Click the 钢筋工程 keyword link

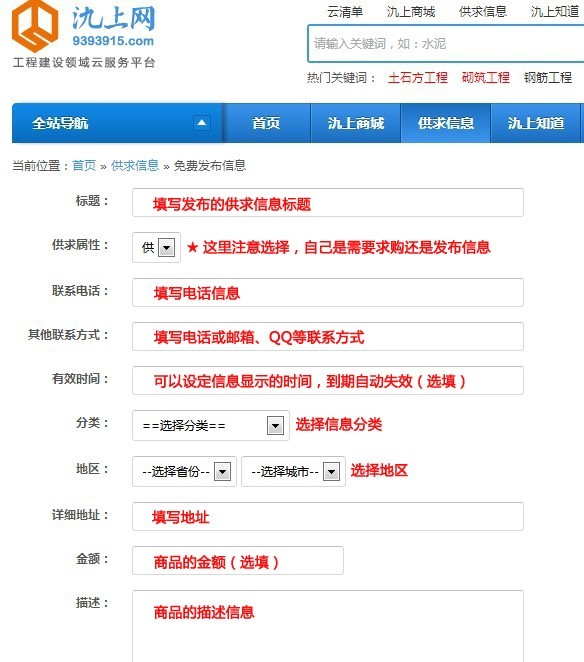pos(548,78)
